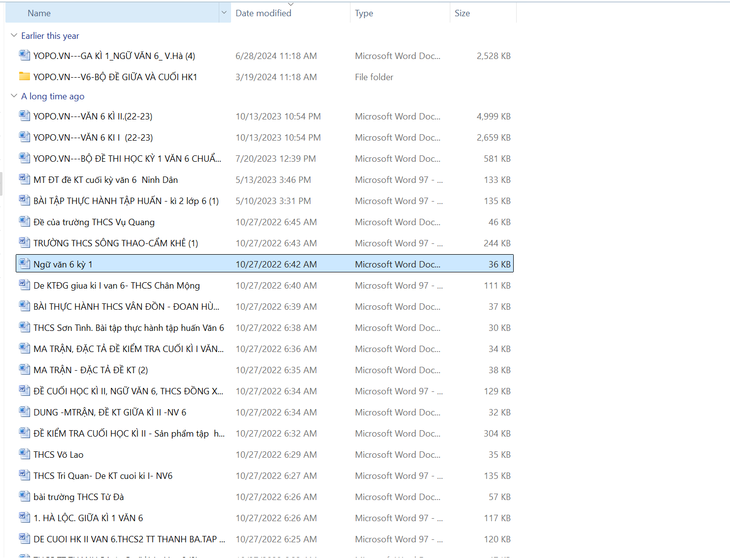Sort by the Type column header
Screen dimensions: 730x560
click(400, 13)
